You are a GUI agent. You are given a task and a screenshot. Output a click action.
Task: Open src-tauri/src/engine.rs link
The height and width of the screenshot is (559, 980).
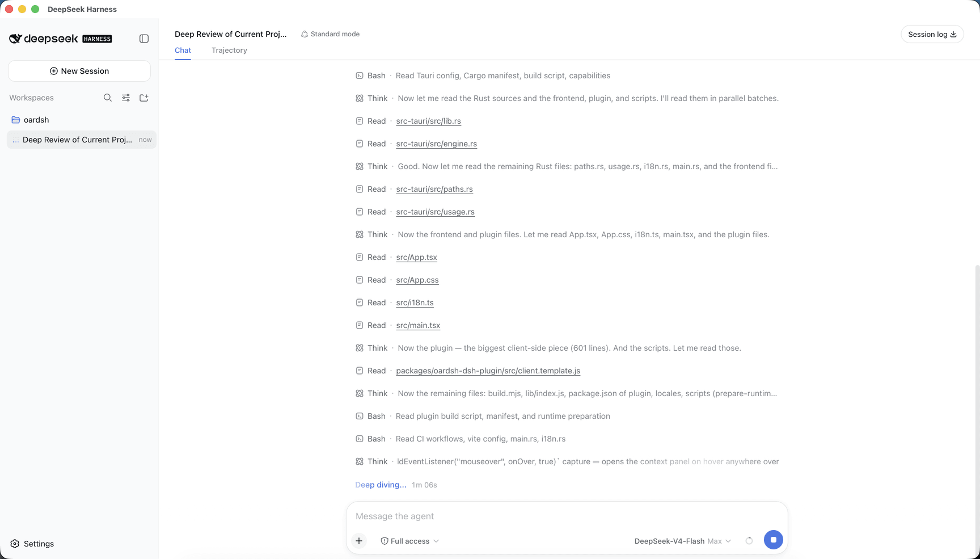tap(437, 144)
